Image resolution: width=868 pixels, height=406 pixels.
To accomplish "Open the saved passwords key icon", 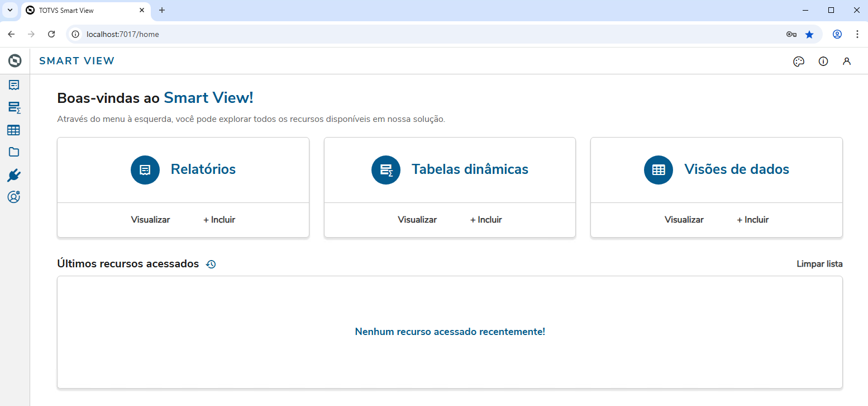I will (x=791, y=34).
